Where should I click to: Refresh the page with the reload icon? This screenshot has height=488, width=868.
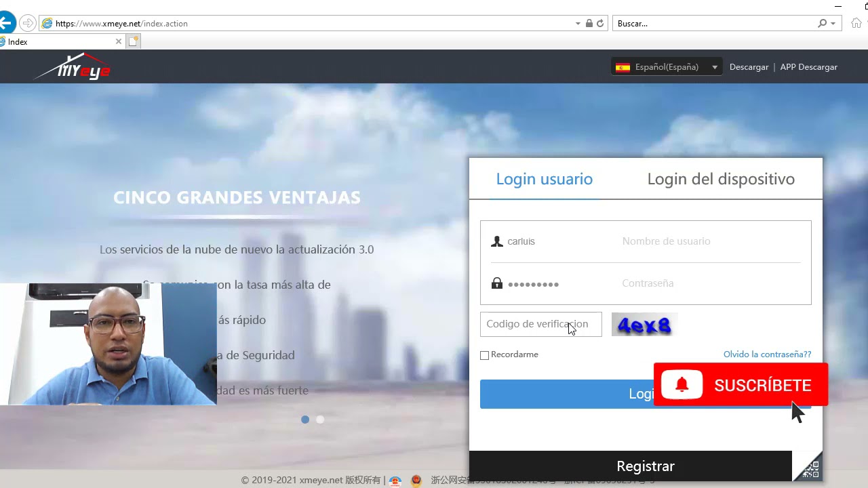click(600, 23)
